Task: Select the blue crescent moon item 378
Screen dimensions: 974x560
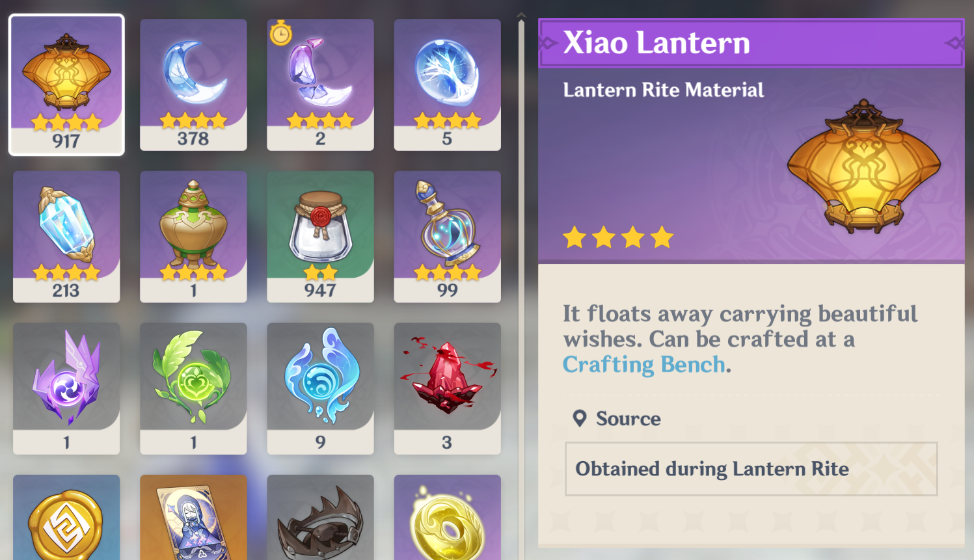Action: [x=193, y=85]
